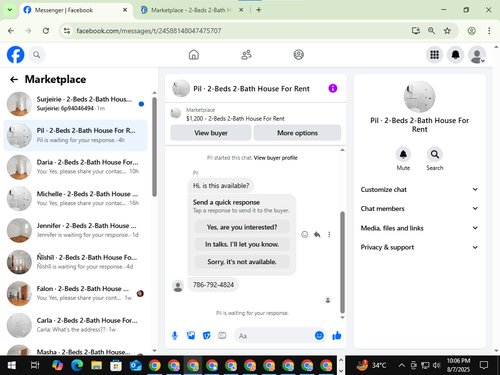
Task: Open the Surjeirie conversation
Action: pos(75,104)
